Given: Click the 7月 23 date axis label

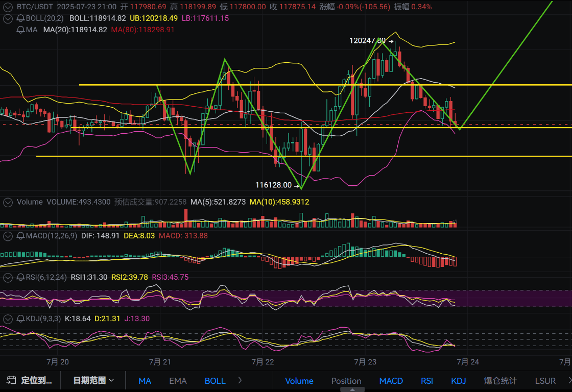Looking at the screenshot, I should (x=365, y=362).
